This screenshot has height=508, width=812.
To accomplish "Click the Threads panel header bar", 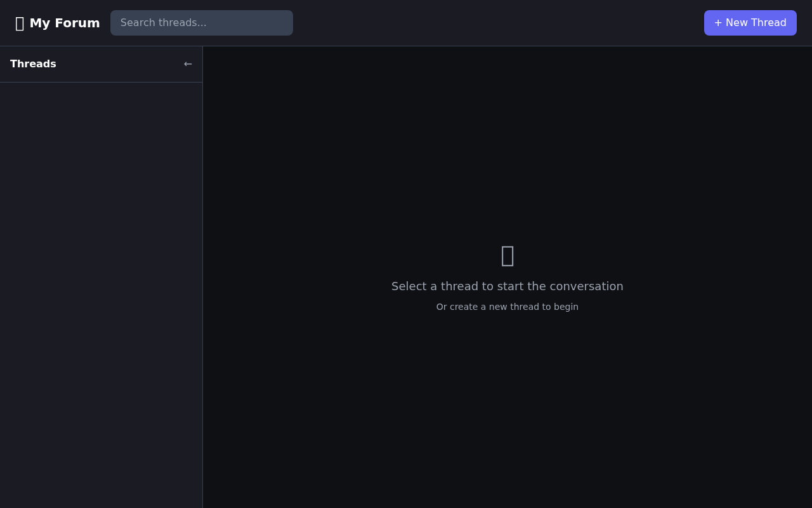I will pos(114,64).
